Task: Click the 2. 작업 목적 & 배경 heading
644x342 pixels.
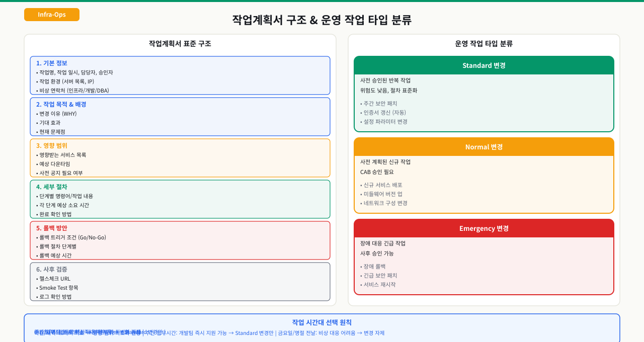Action: tap(61, 105)
